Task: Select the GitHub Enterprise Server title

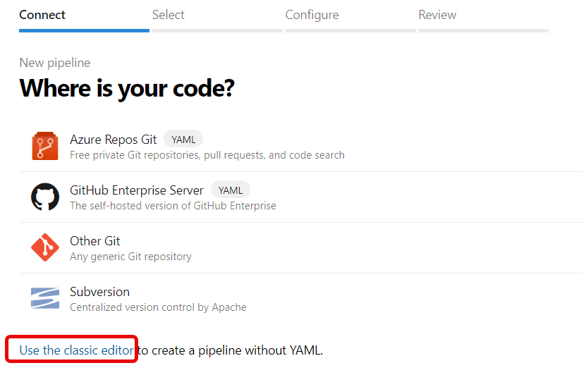Action: click(137, 190)
